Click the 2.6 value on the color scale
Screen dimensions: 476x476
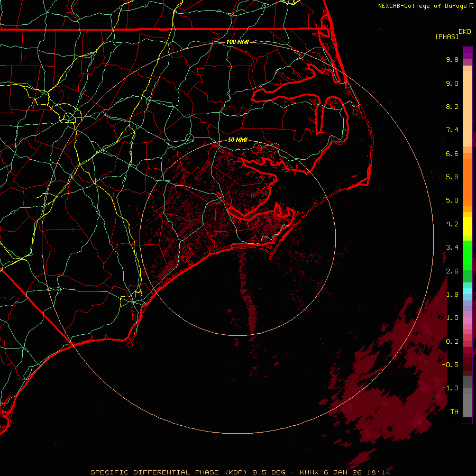pyautogui.click(x=452, y=271)
